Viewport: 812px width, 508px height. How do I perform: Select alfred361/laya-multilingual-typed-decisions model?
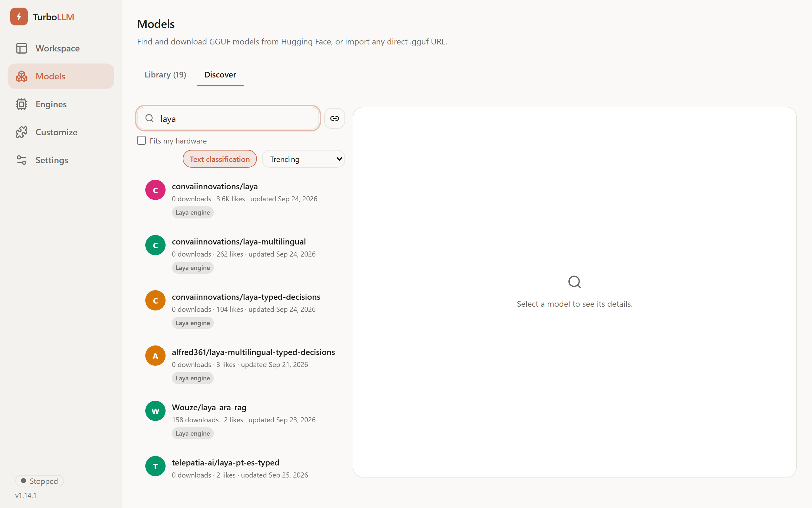coord(241,364)
